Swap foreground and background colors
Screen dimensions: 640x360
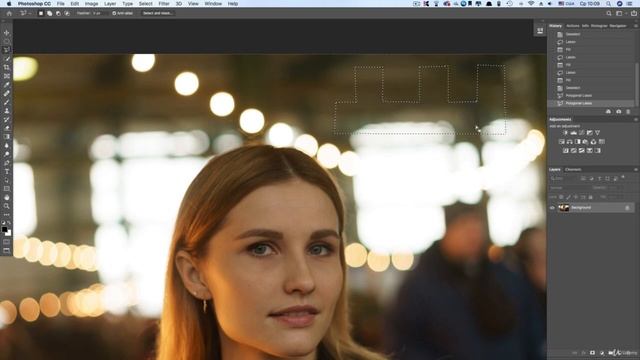coord(9,223)
